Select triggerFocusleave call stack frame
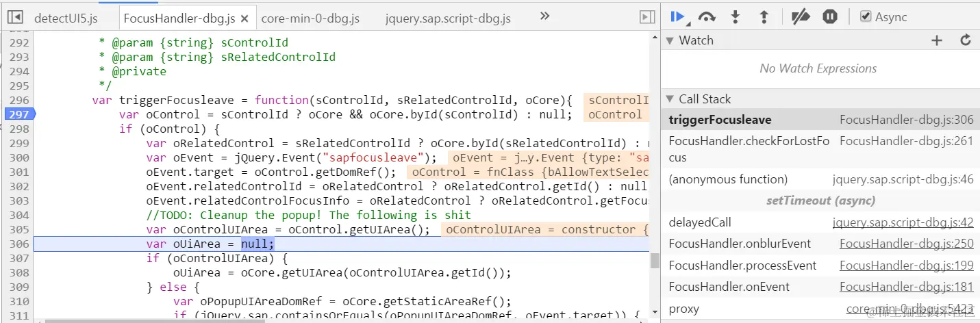This screenshot has width=980, height=323. point(819,120)
